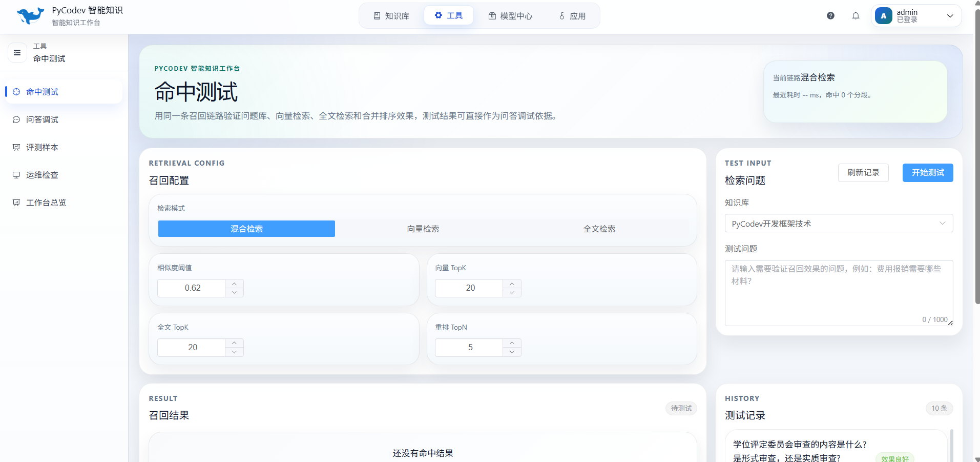Click the page vertical scrollbar
The height and width of the screenshot is (462, 980).
pyautogui.click(x=977, y=156)
